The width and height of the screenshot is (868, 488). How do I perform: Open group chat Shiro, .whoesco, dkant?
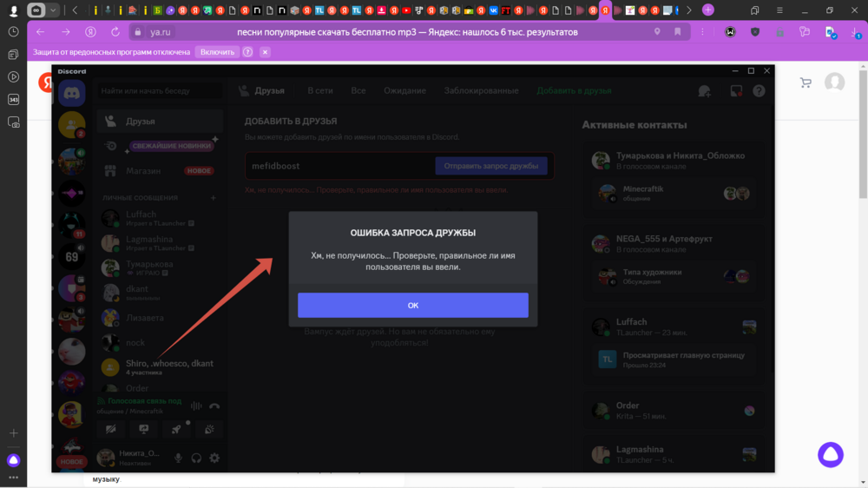[x=161, y=367]
